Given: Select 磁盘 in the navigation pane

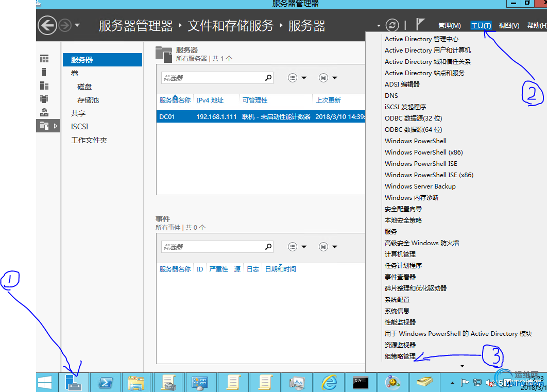Looking at the screenshot, I should 84,87.
